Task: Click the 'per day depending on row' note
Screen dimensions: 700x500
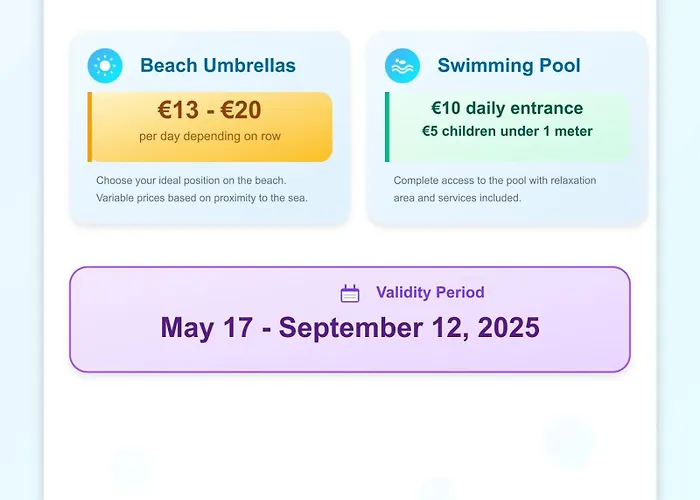Action: point(210,137)
